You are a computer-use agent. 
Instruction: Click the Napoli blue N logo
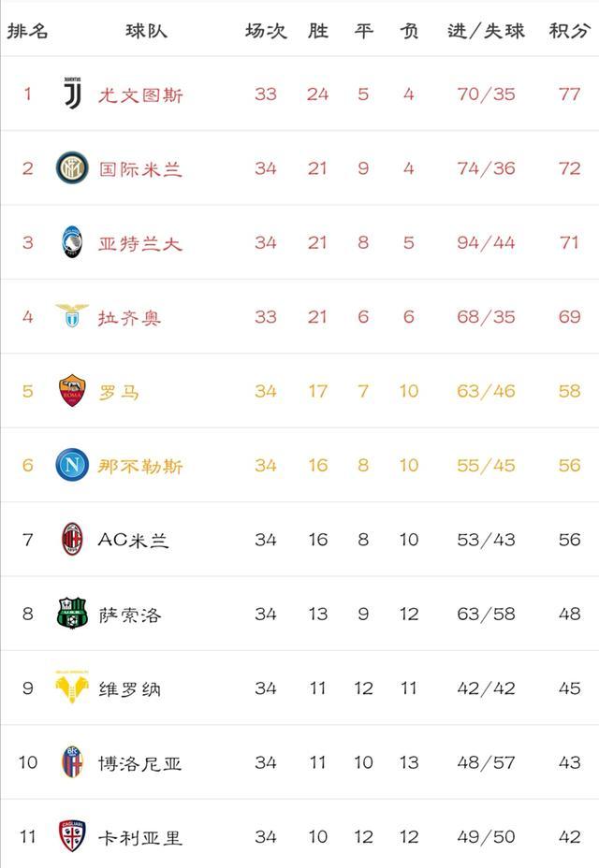[72, 465]
